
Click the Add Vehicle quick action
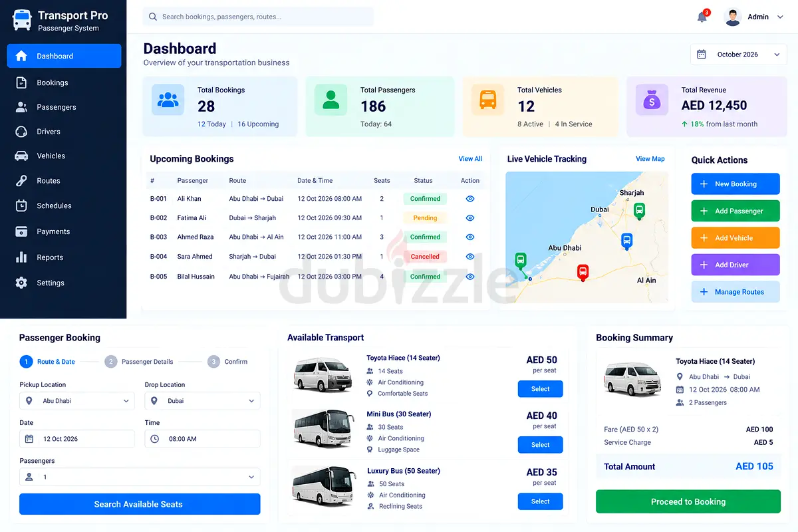click(735, 238)
